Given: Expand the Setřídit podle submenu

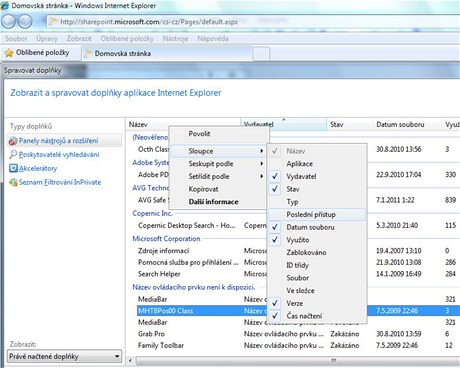Looking at the screenshot, I should click(218, 176).
